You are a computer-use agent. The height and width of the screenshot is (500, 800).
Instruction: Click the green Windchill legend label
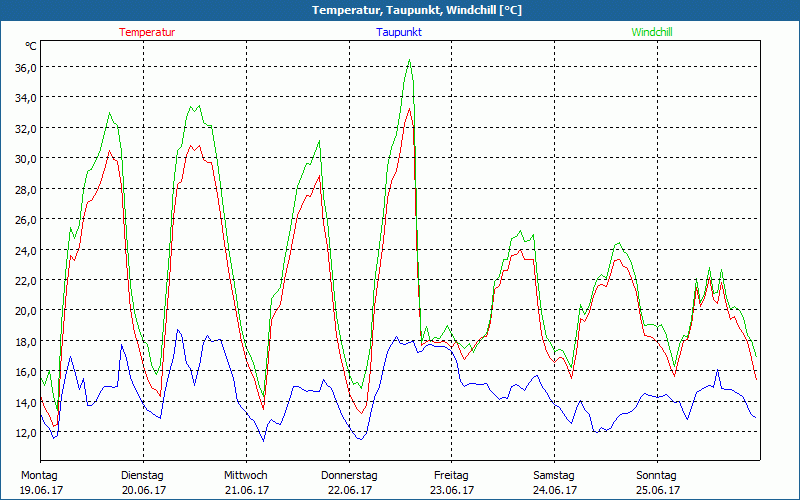tap(652, 32)
